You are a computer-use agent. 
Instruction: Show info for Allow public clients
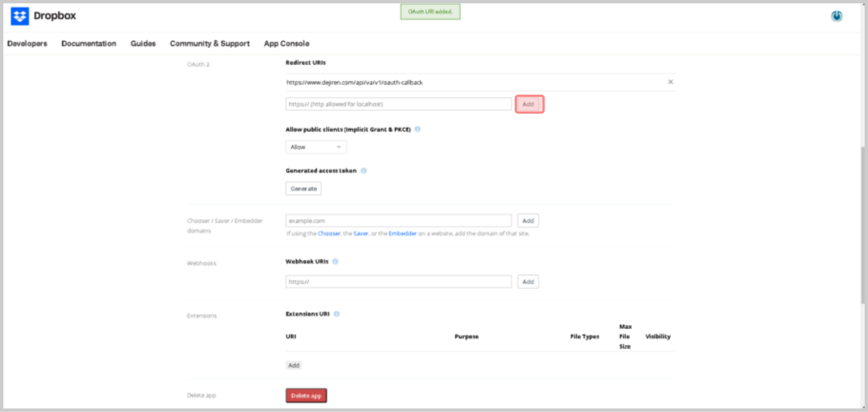coord(417,129)
